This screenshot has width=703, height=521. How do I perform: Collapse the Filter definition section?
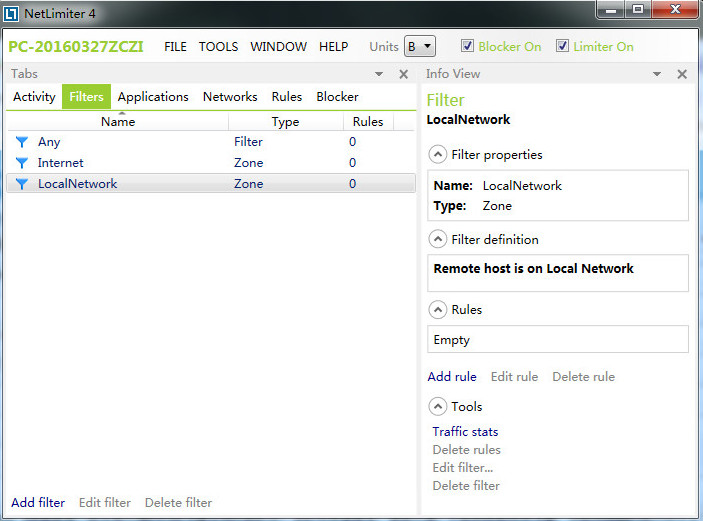pos(438,239)
